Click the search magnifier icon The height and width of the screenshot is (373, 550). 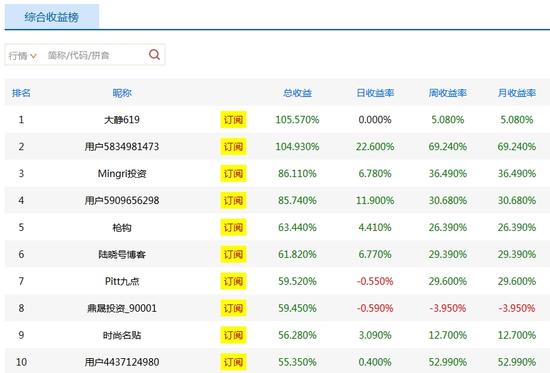click(154, 55)
